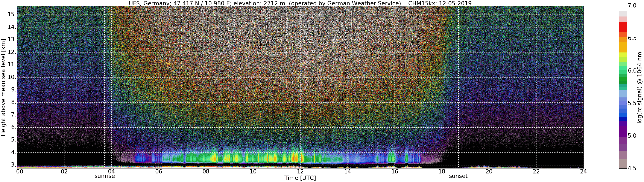Select the "08" tick on the time axis
Screen dimensions: 644x182
tap(206, 171)
